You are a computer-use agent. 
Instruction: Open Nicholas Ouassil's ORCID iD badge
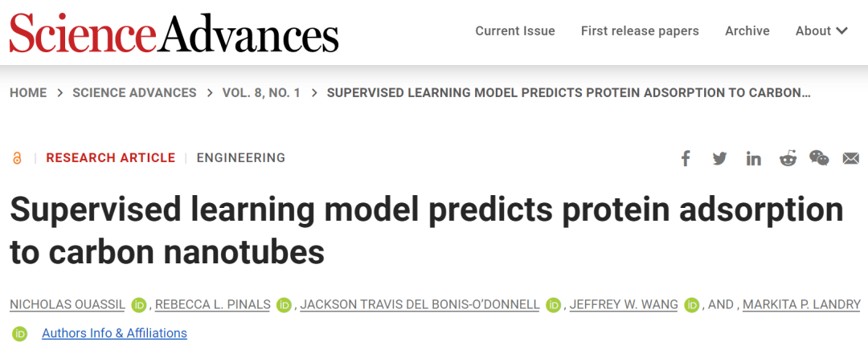(x=138, y=304)
